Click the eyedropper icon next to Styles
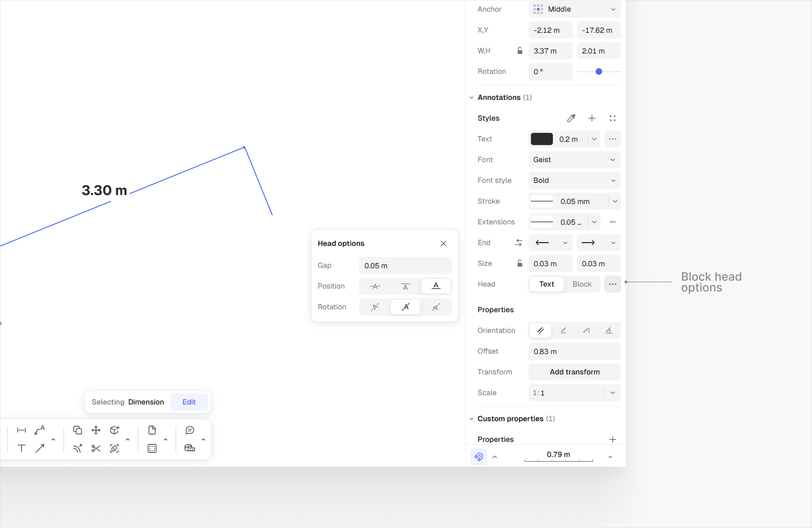This screenshot has width=812, height=528. point(571,118)
